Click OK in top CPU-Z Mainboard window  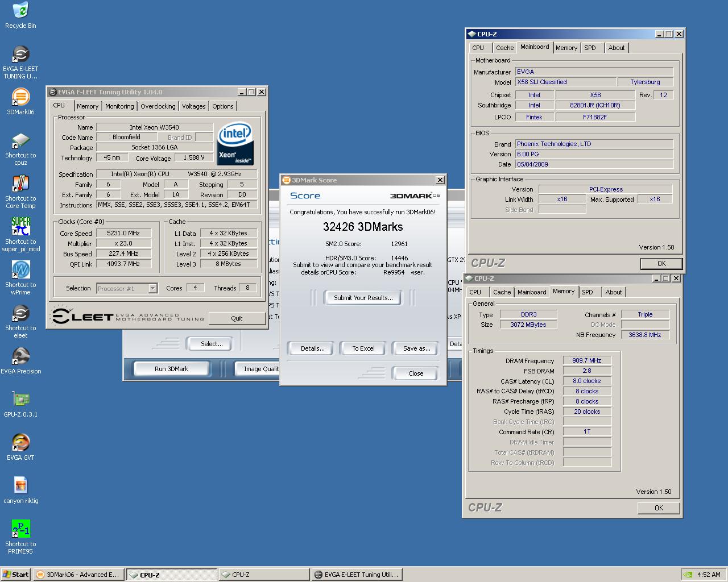(x=661, y=264)
